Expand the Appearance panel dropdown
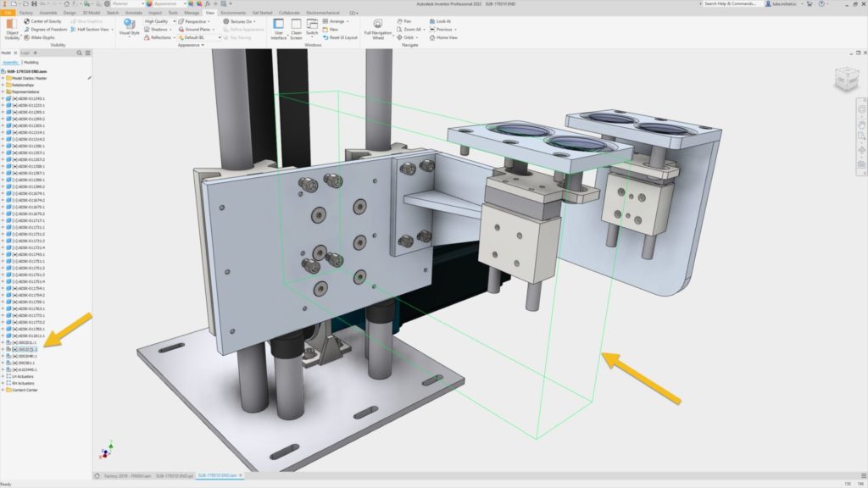868x488 pixels. pyautogui.click(x=191, y=45)
